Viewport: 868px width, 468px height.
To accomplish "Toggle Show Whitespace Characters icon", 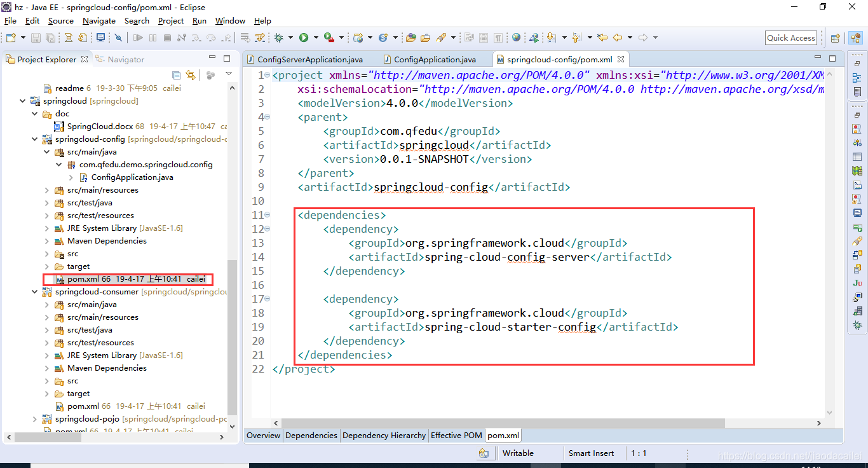I will tap(498, 38).
